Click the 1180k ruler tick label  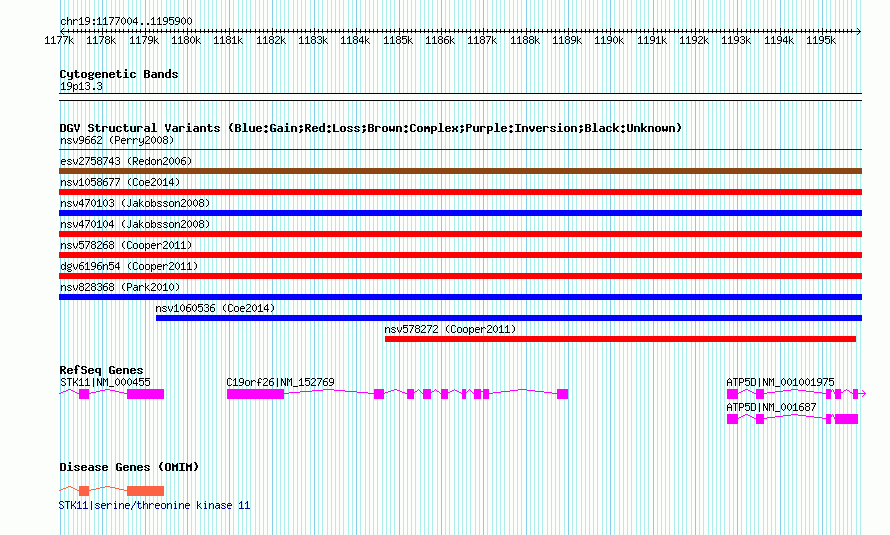click(x=186, y=40)
